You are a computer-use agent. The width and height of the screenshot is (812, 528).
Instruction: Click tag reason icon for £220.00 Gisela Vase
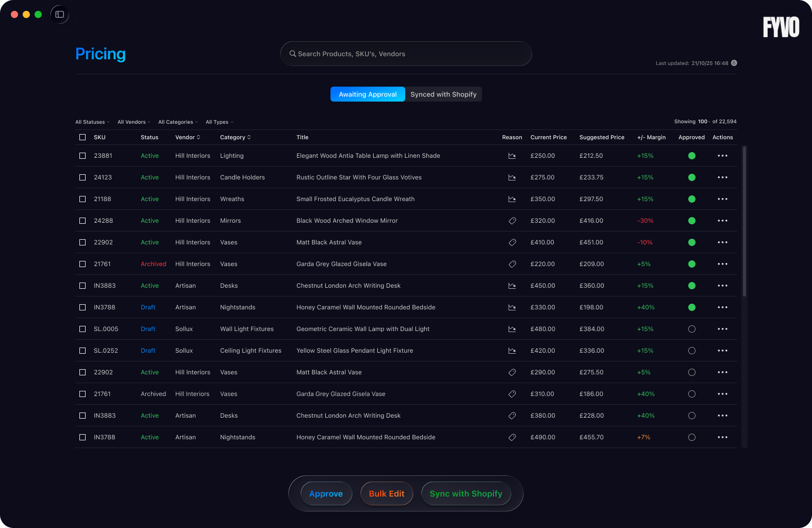tap(512, 264)
